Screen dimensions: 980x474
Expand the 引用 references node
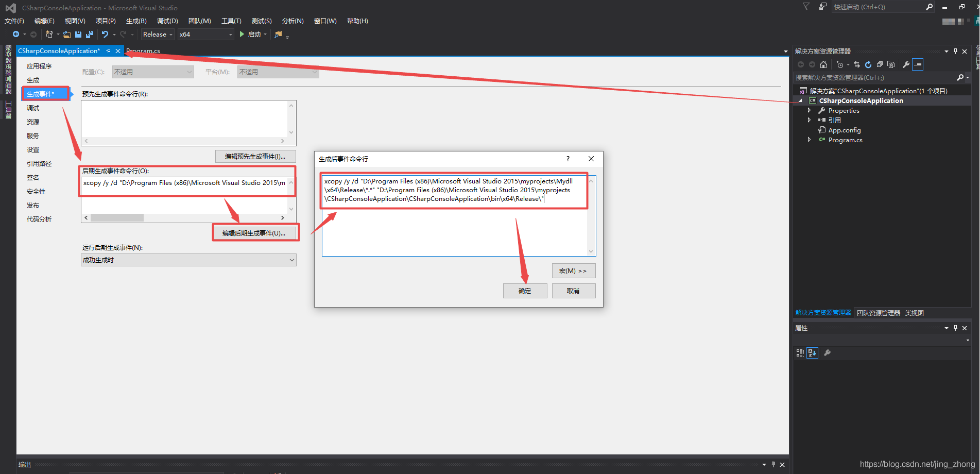(x=809, y=120)
